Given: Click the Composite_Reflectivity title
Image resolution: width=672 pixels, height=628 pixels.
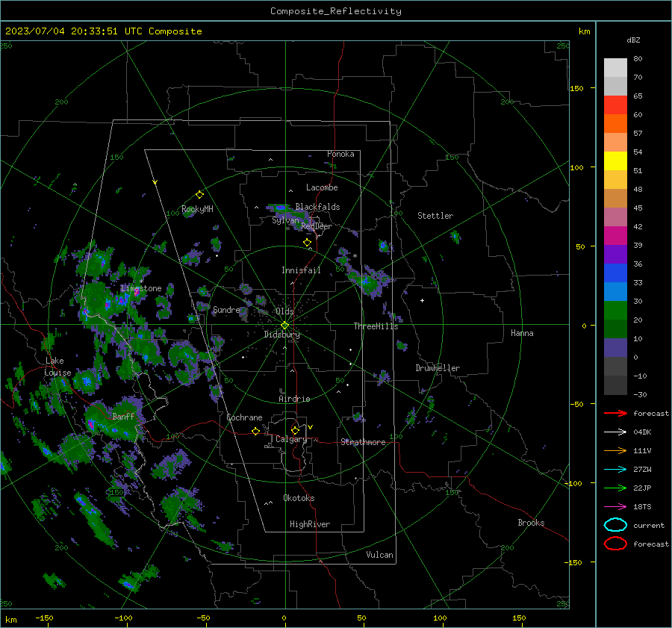Looking at the screenshot, I should pos(336,11).
